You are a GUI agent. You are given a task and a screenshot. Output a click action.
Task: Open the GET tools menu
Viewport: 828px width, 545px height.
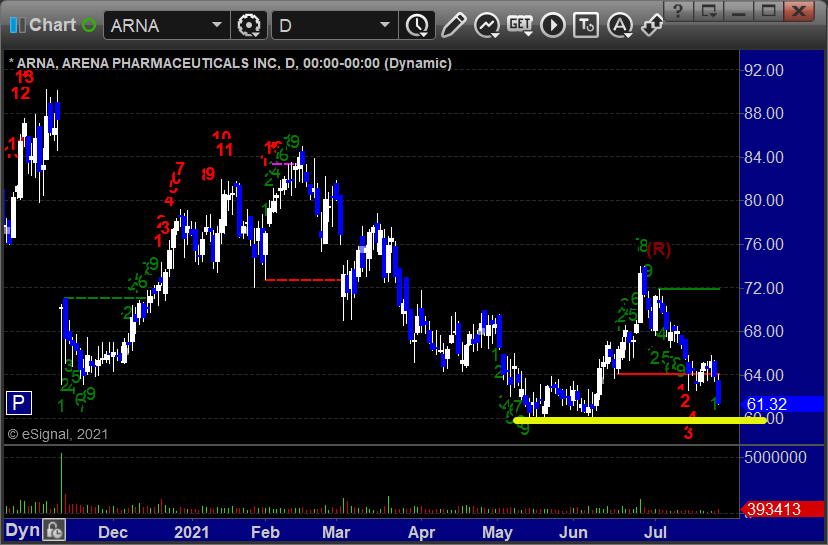click(520, 25)
